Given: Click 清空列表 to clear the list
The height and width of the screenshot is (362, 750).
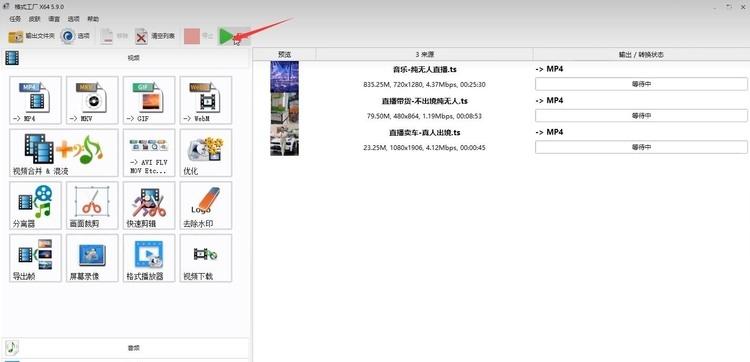Looking at the screenshot, I should [x=155, y=36].
